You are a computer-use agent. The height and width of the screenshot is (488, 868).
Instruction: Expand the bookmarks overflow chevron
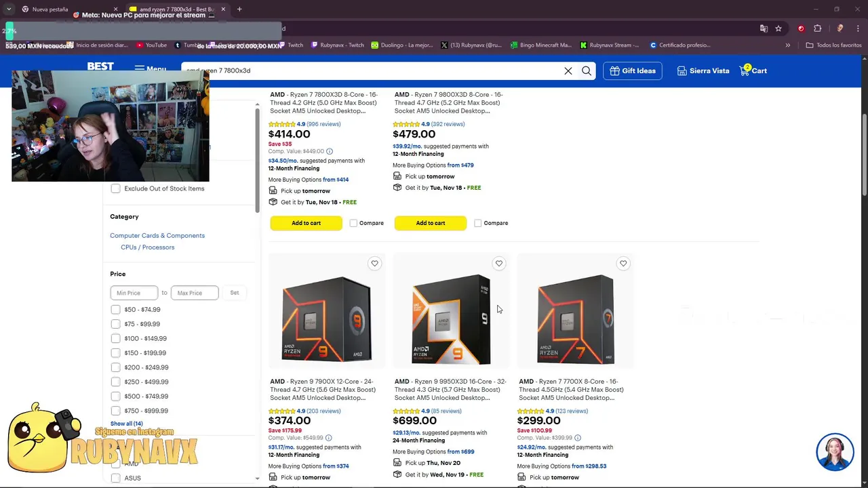tap(787, 45)
